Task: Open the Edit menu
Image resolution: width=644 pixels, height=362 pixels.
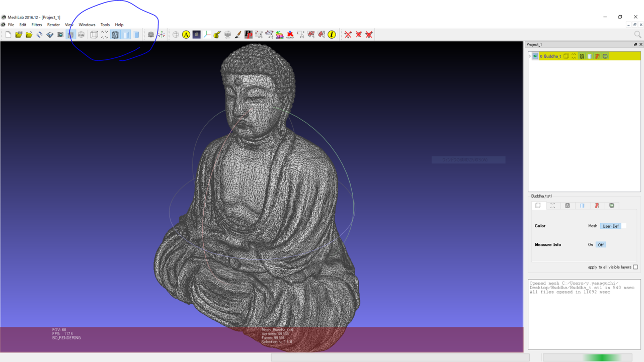Action: [23, 25]
